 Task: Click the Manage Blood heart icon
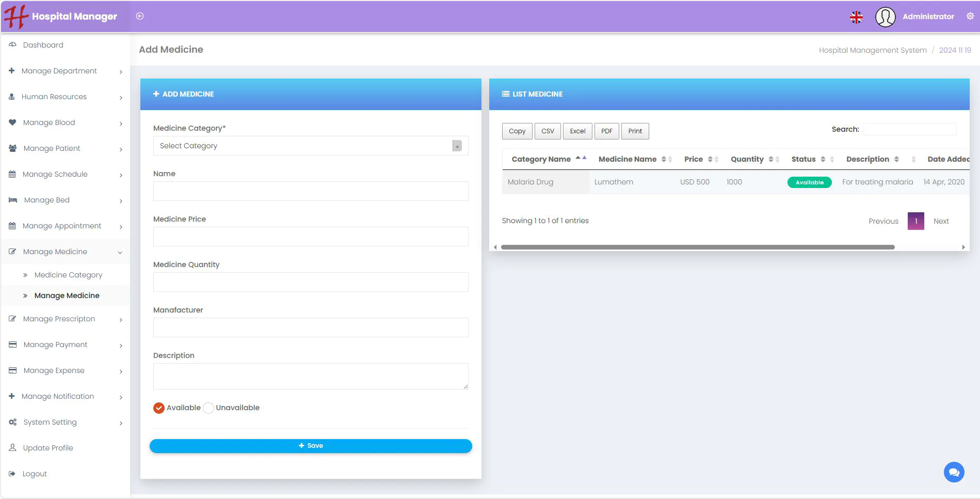tap(12, 122)
